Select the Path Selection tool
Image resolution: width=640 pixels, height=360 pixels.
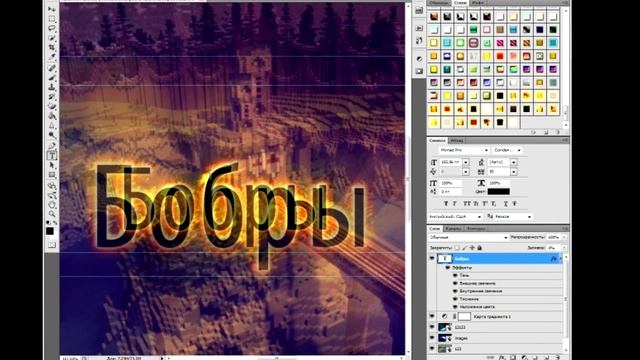coord(52,165)
